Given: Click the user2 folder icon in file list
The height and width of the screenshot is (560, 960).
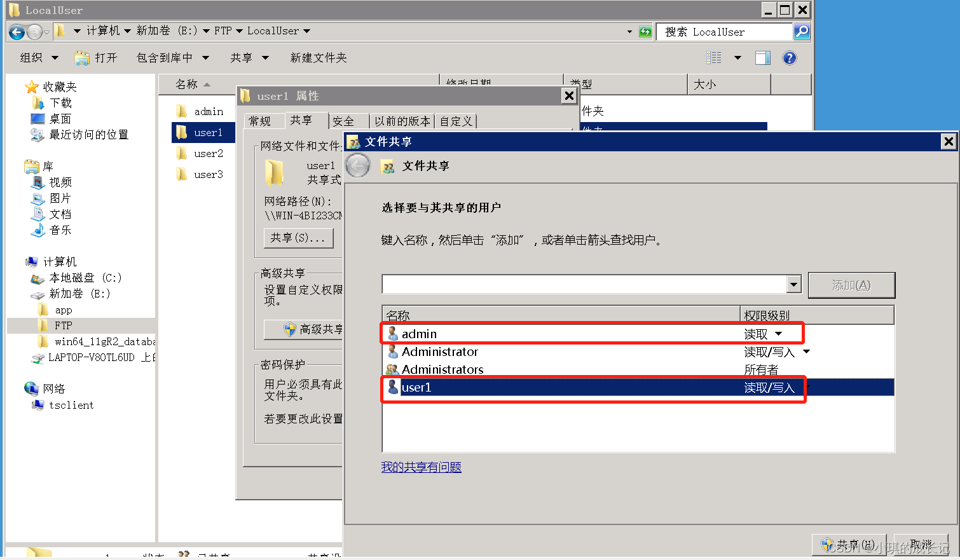Looking at the screenshot, I should coord(182,153).
